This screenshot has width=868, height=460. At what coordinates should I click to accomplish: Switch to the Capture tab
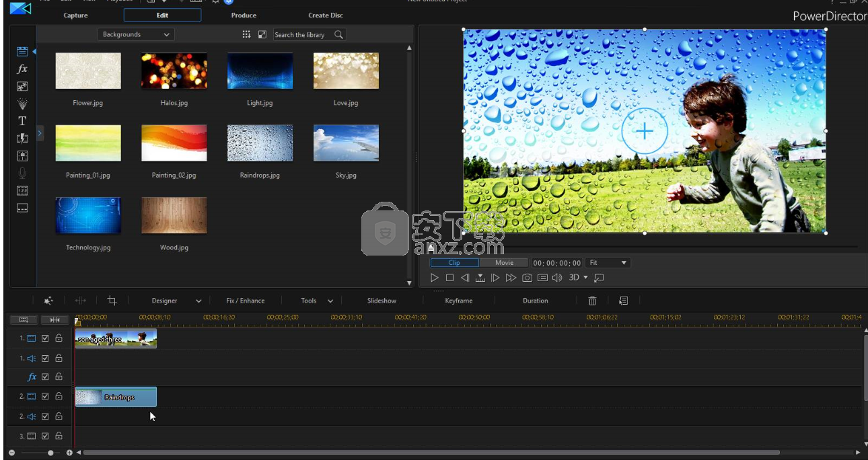(75, 15)
